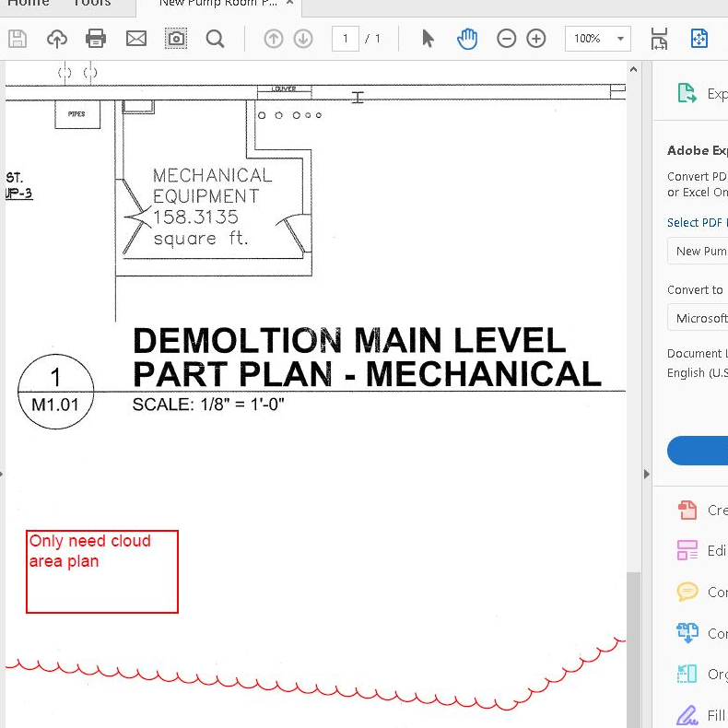Click the upload to cloud icon

57,39
